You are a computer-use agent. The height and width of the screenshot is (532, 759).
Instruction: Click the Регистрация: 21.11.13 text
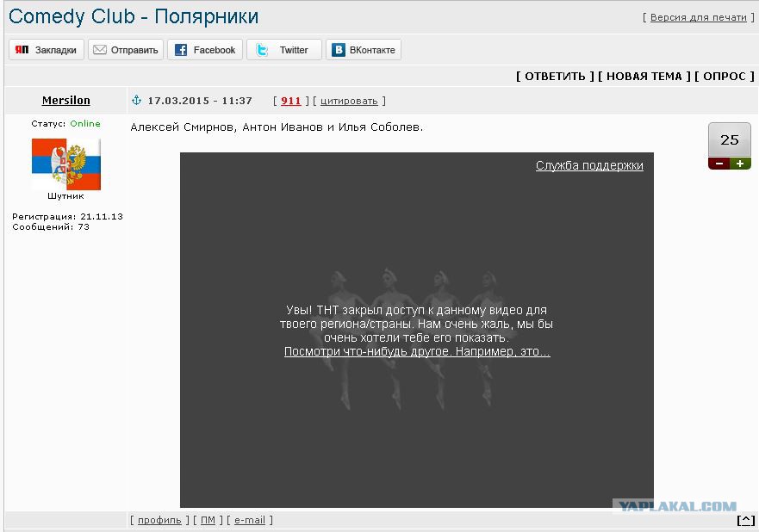click(67, 217)
